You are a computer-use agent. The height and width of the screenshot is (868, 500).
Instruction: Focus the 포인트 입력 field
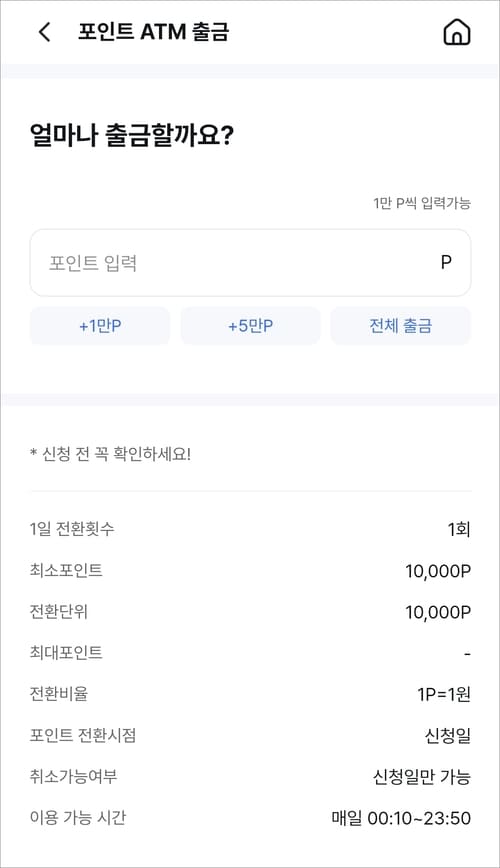pos(250,263)
